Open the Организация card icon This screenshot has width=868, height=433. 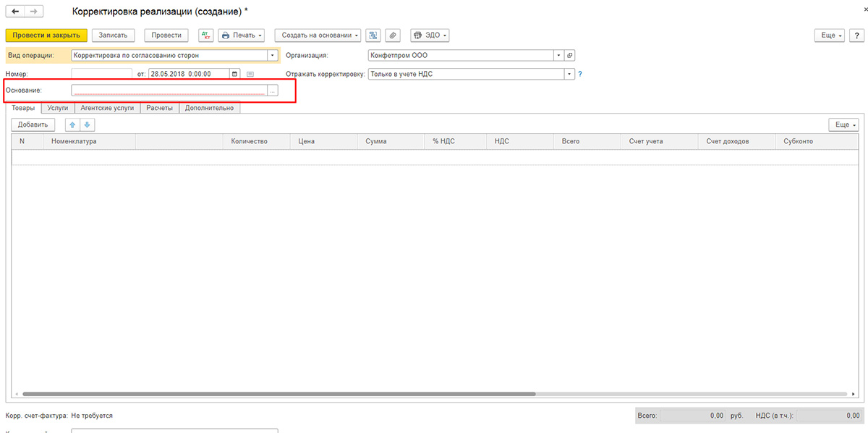click(569, 55)
